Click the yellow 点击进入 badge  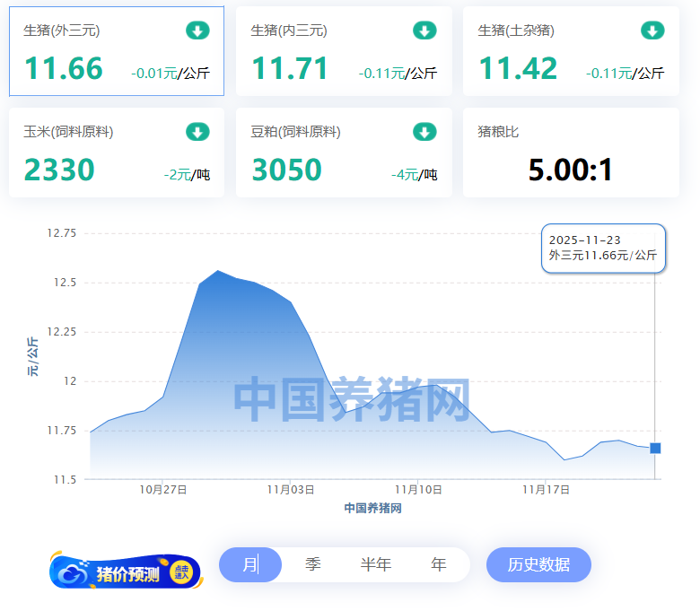(x=181, y=572)
